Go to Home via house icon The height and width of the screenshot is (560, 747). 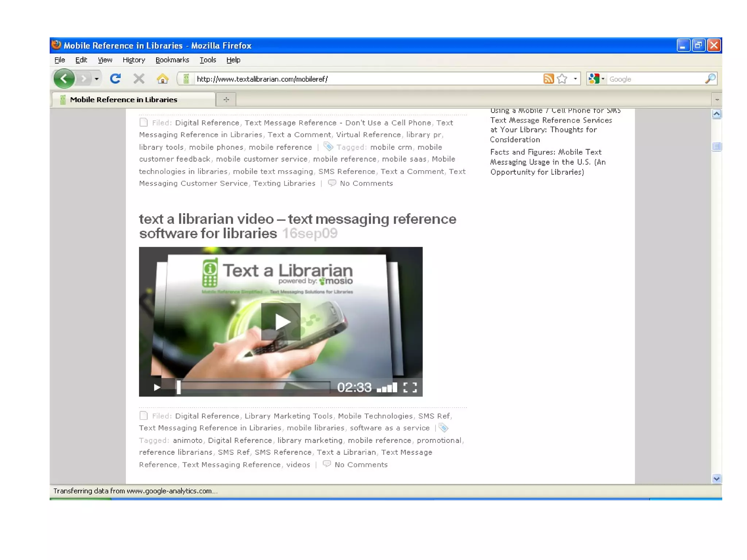coord(162,78)
